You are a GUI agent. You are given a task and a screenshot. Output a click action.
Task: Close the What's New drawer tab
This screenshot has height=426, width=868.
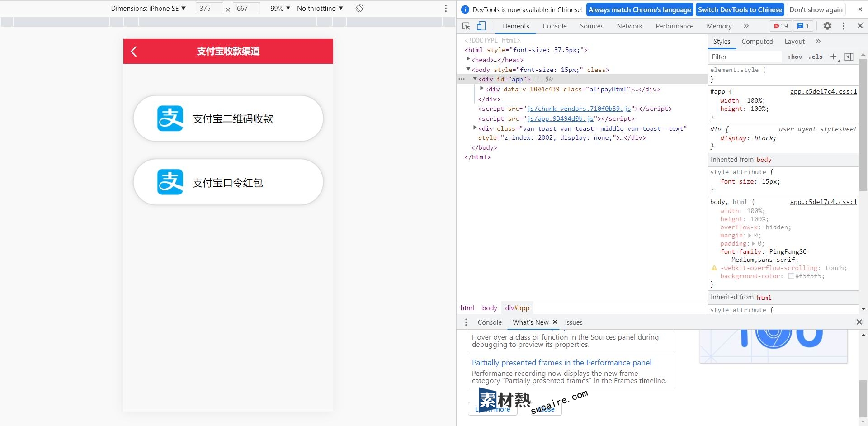(x=555, y=322)
